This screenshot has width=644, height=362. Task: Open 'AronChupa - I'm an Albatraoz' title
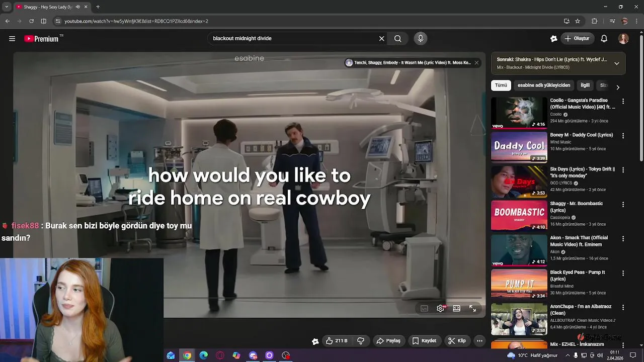(x=581, y=310)
